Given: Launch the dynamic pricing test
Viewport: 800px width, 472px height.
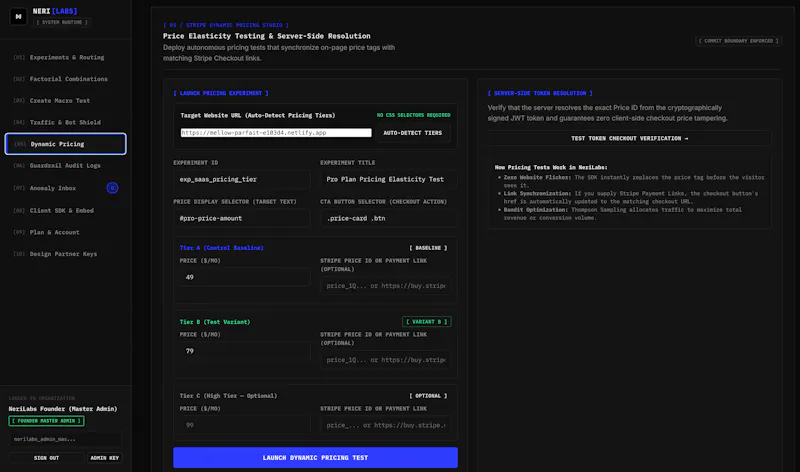Looking at the screenshot, I should point(315,458).
